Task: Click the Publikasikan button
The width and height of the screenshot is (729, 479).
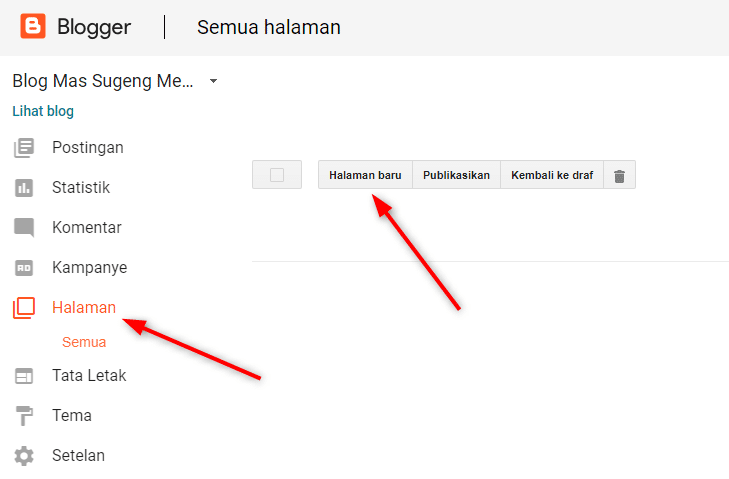Action: [x=456, y=175]
